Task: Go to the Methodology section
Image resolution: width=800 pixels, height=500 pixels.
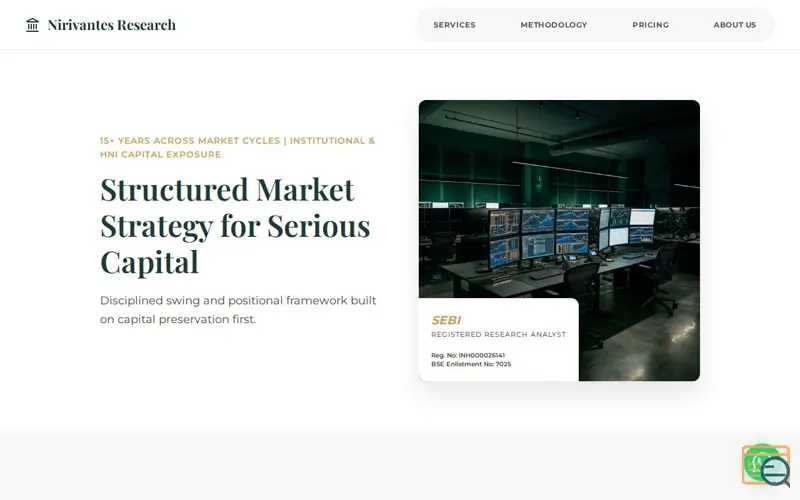Action: tap(554, 25)
